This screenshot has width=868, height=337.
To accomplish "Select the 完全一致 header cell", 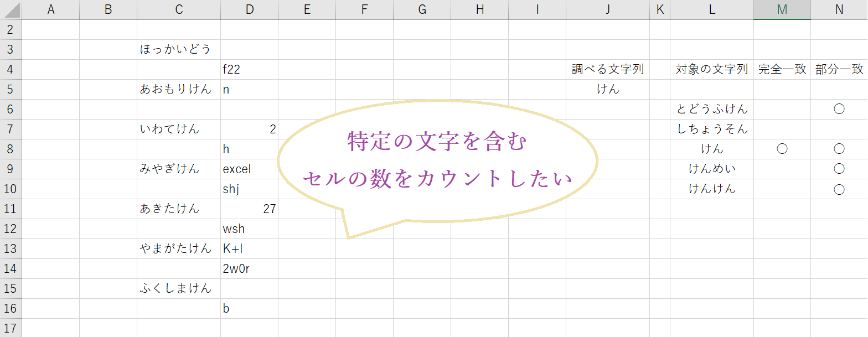I will click(x=782, y=69).
